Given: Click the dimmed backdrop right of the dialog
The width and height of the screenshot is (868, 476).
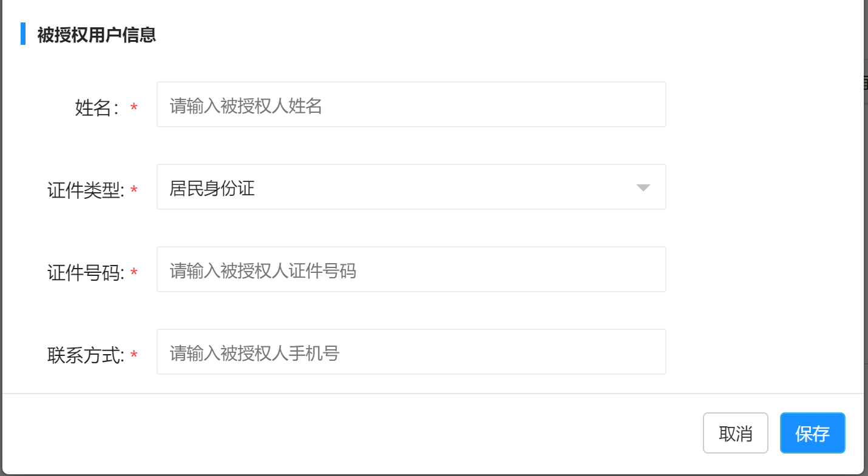Looking at the screenshot, I should [866, 243].
